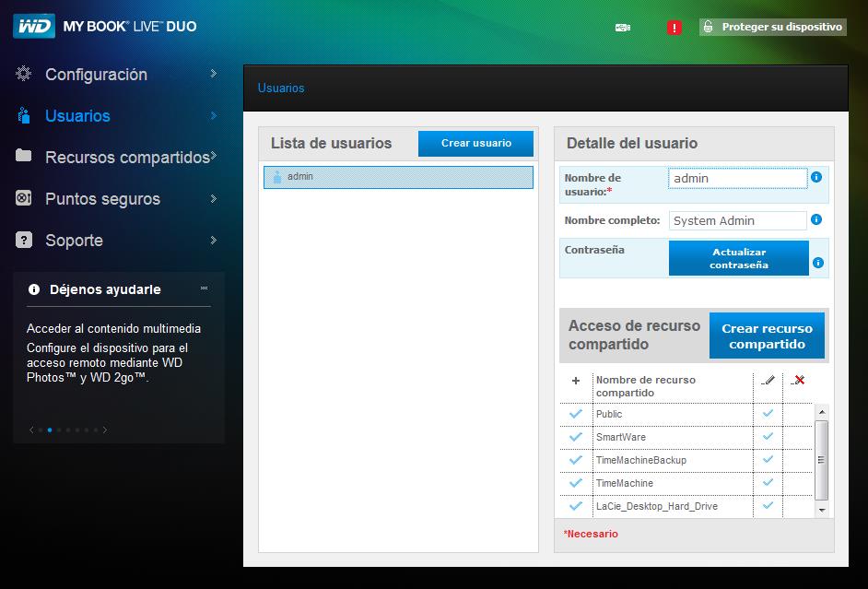Click the USB device icon in header

(x=623, y=28)
